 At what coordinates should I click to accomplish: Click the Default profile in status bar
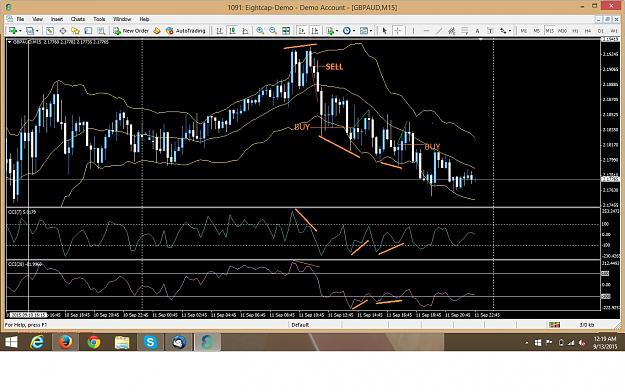[300, 325]
